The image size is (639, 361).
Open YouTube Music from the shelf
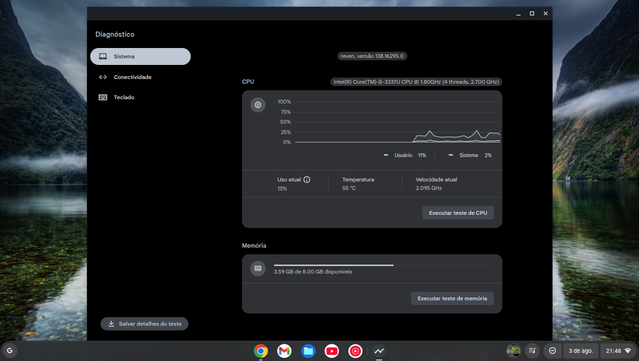pyautogui.click(x=355, y=351)
